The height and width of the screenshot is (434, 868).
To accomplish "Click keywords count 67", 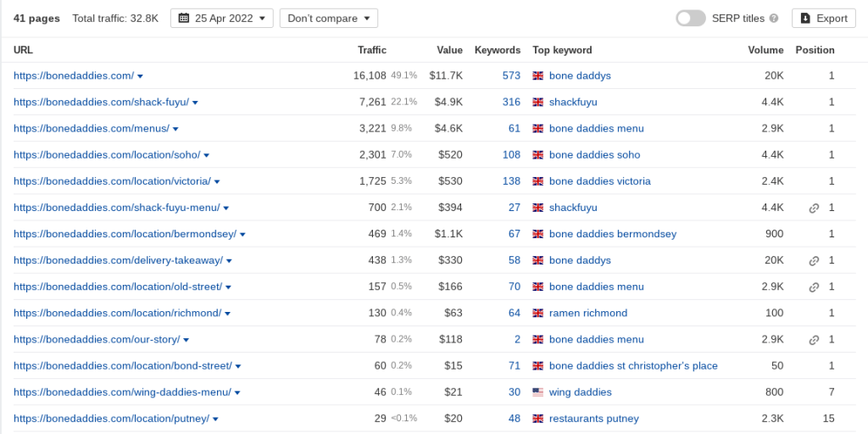I will [515, 234].
